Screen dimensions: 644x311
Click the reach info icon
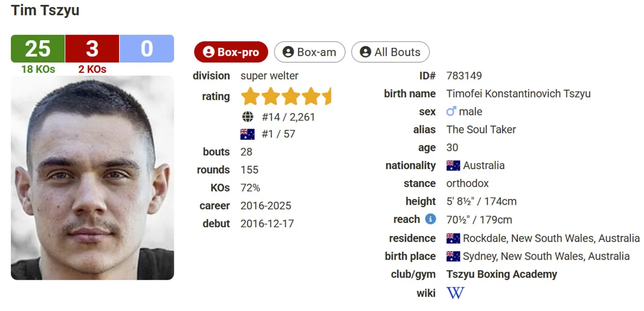tap(430, 219)
